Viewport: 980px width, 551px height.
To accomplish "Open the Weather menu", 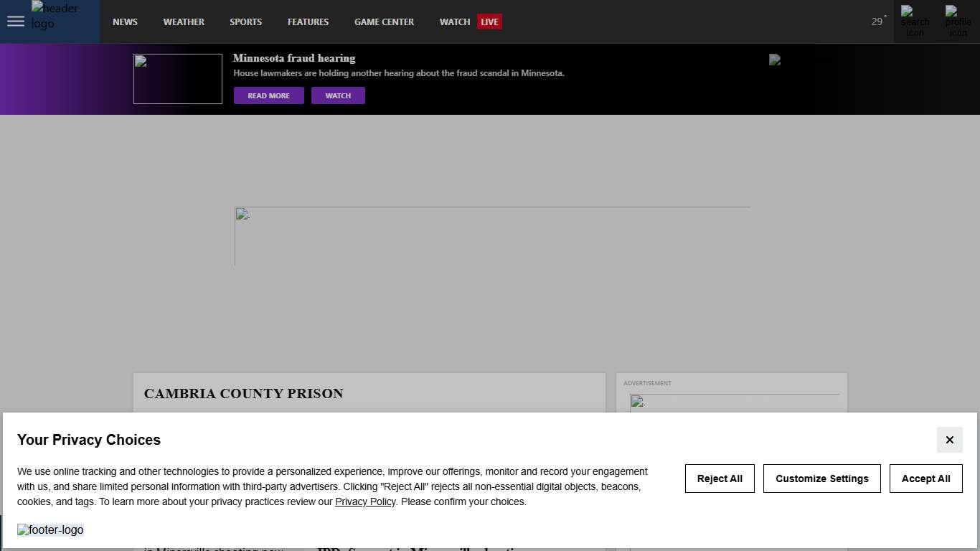I will [184, 22].
